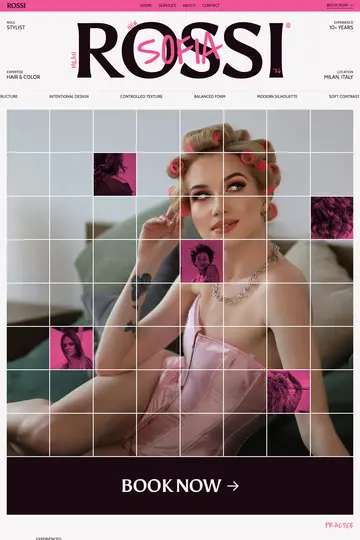Open the pink updo hairstyle thumbnail tile
Viewport: 360px width, 540px height.
click(115, 174)
